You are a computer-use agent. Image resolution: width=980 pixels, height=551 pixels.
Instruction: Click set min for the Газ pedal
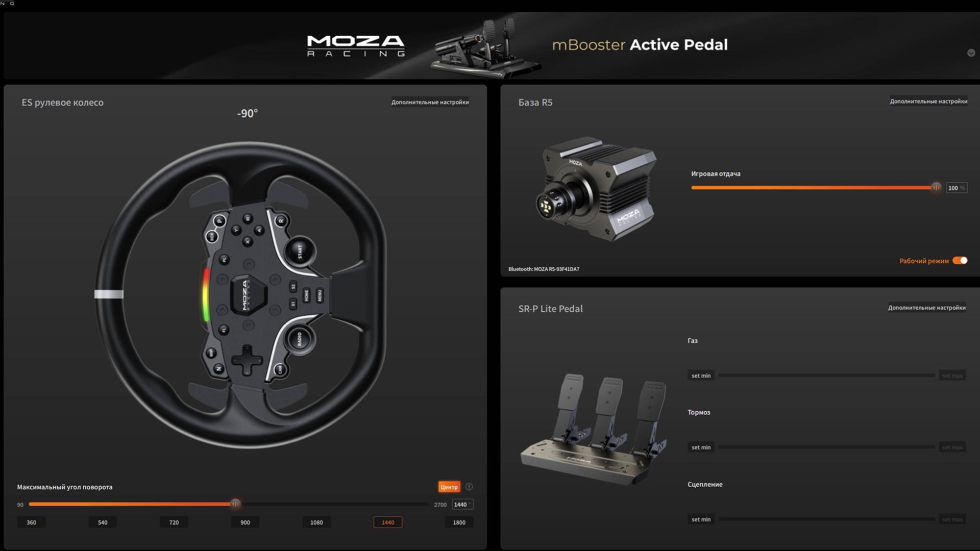(700, 375)
